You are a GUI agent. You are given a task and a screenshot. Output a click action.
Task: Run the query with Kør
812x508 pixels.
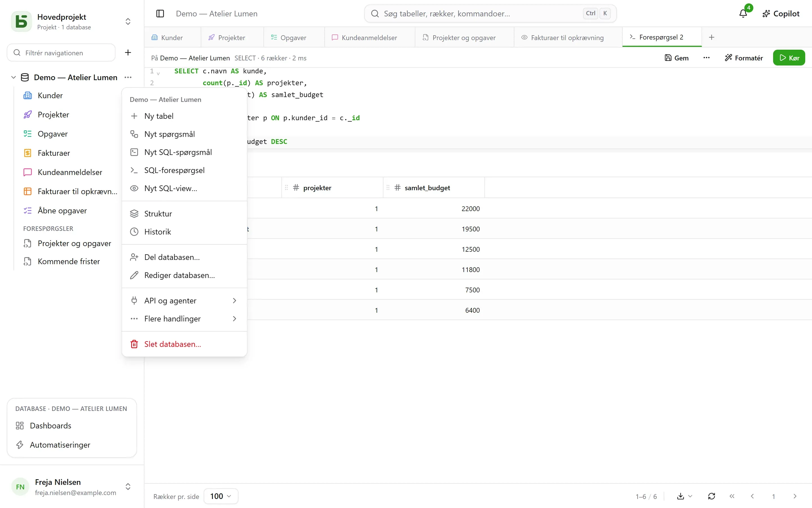(x=789, y=58)
